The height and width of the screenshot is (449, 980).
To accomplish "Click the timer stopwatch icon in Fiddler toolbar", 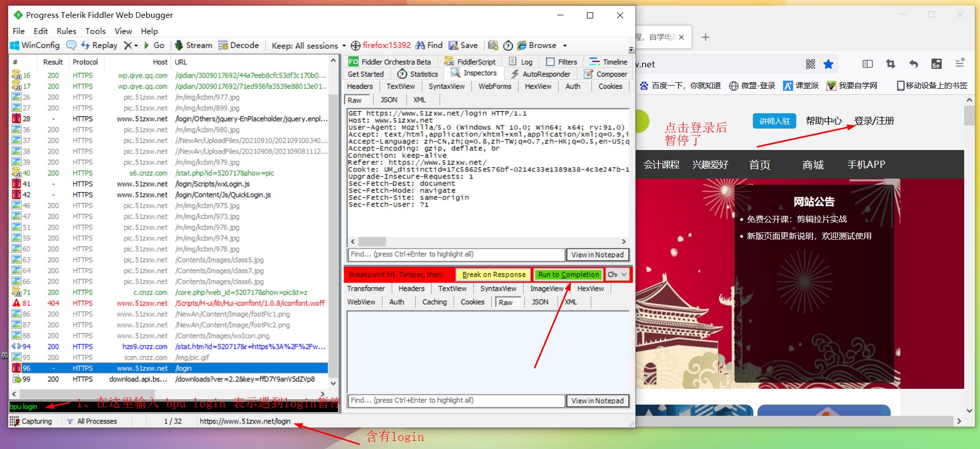I will click(x=508, y=45).
